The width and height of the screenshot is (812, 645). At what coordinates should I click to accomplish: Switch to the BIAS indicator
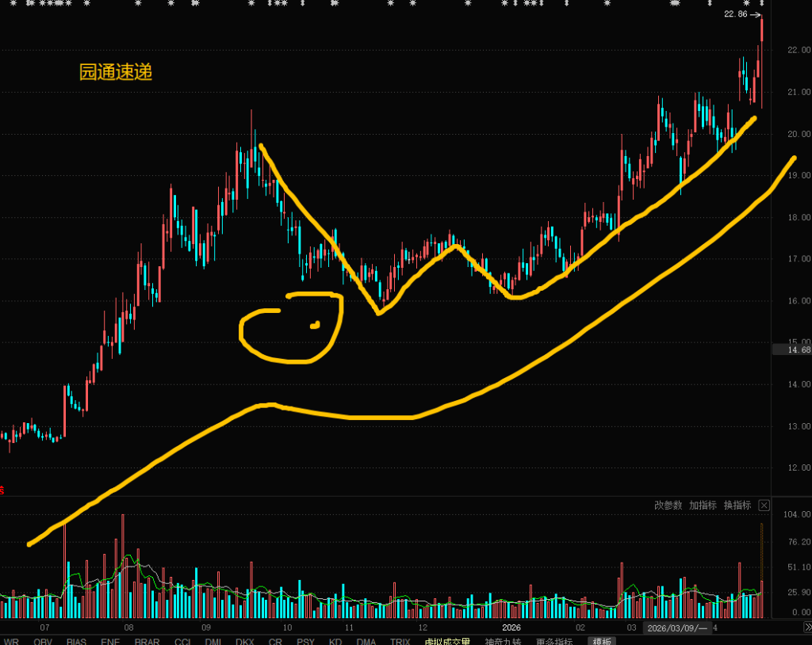[x=77, y=641]
